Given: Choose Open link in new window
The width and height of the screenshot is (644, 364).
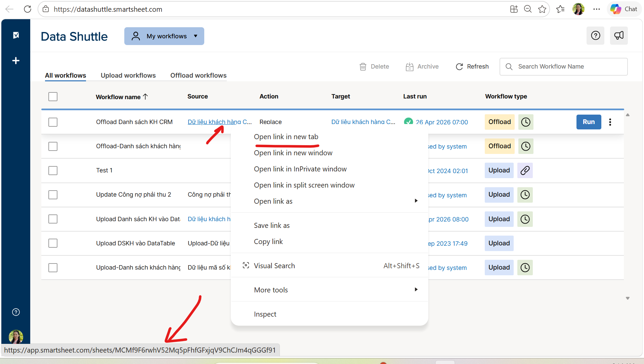Looking at the screenshot, I should click(x=293, y=153).
